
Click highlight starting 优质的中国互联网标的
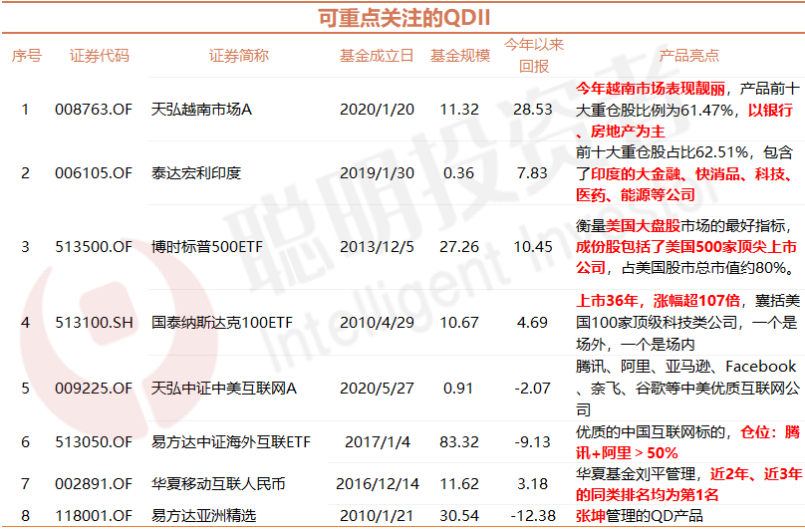pyautogui.click(x=688, y=442)
